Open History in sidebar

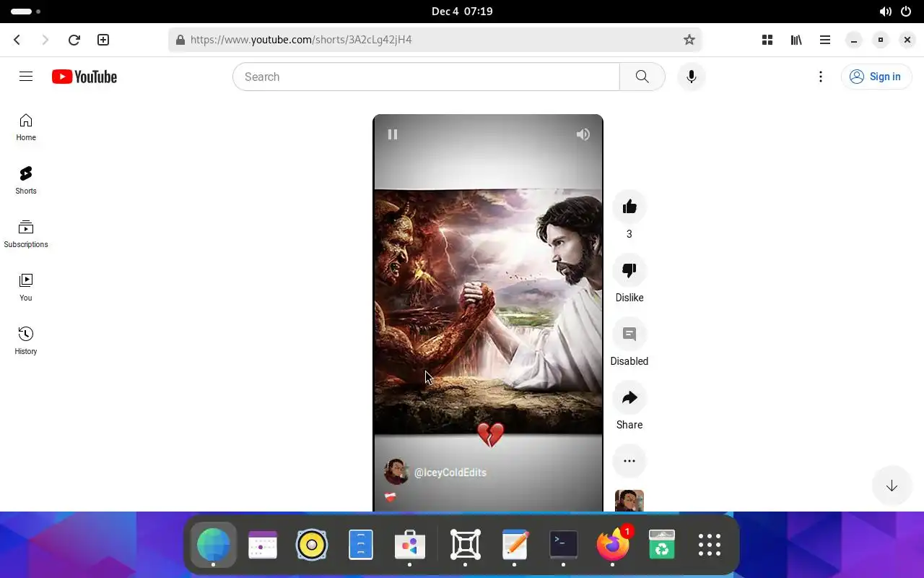(x=26, y=341)
